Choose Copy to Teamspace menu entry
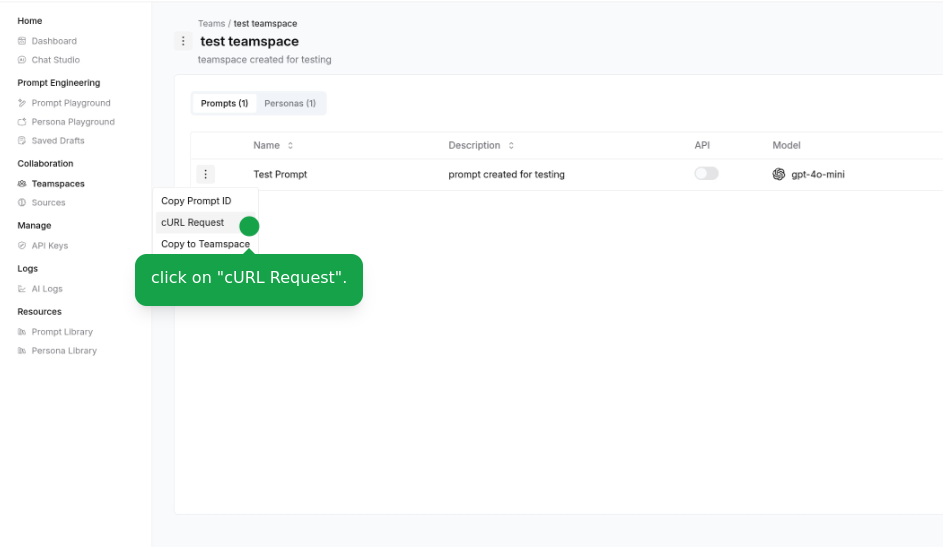This screenshot has width=943, height=547. [206, 244]
